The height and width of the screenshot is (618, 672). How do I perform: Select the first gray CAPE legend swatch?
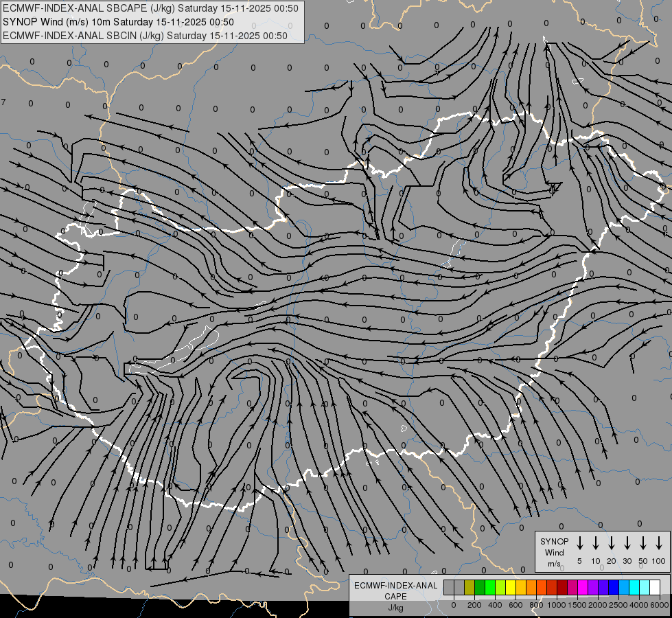[x=449, y=587]
